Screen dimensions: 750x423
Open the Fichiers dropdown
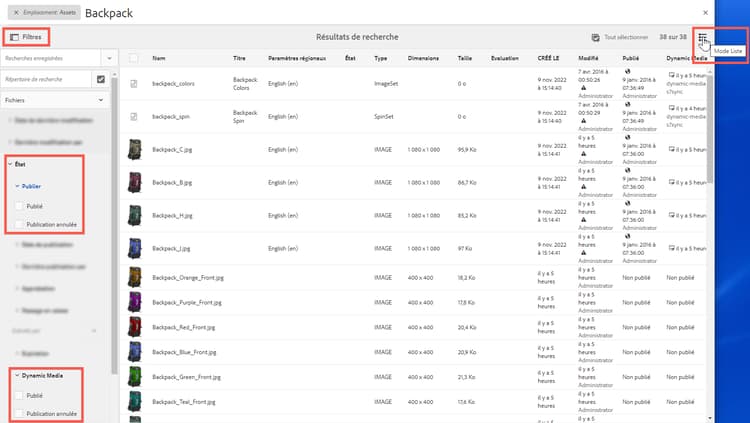(x=55, y=100)
